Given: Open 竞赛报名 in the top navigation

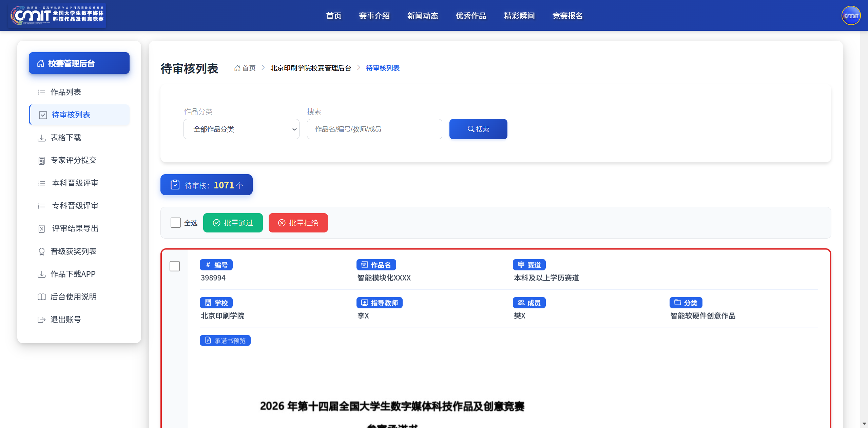Looking at the screenshot, I should 567,16.
